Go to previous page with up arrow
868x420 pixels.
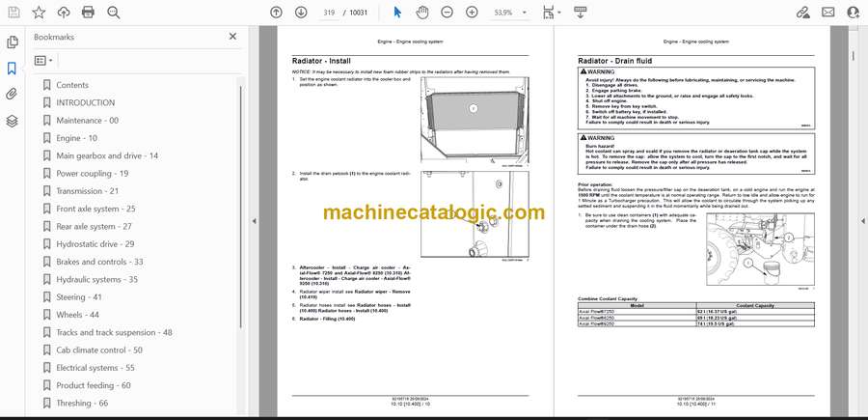point(276,13)
